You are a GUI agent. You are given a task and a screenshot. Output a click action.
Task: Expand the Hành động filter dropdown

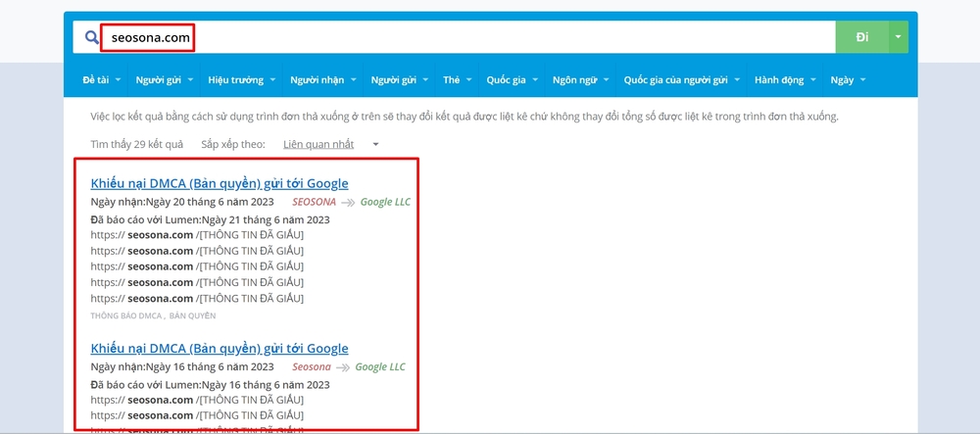tap(784, 80)
